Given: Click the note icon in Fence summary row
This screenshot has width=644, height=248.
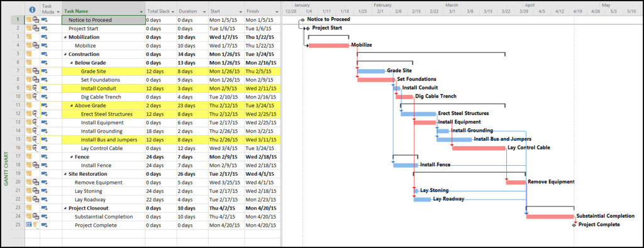Looking at the screenshot, I should 29,156.
